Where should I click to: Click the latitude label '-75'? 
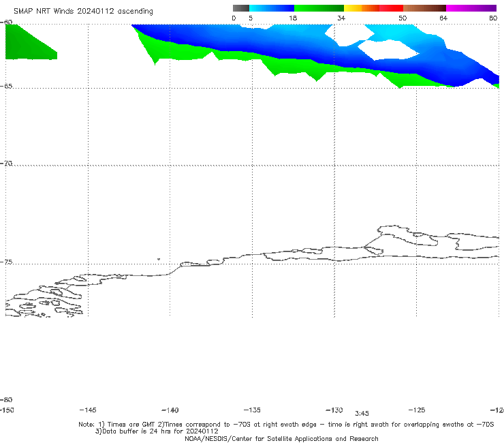6,262
